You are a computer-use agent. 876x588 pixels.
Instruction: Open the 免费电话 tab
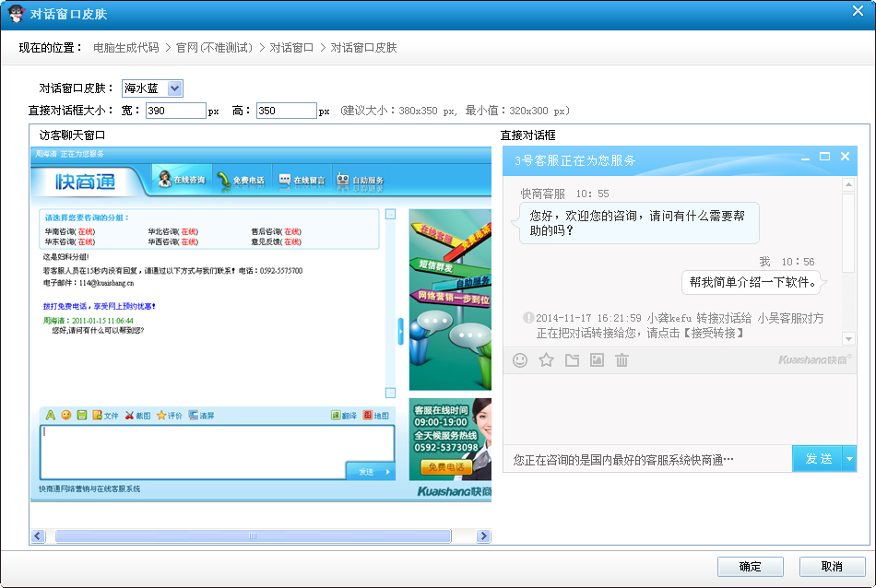[240, 181]
